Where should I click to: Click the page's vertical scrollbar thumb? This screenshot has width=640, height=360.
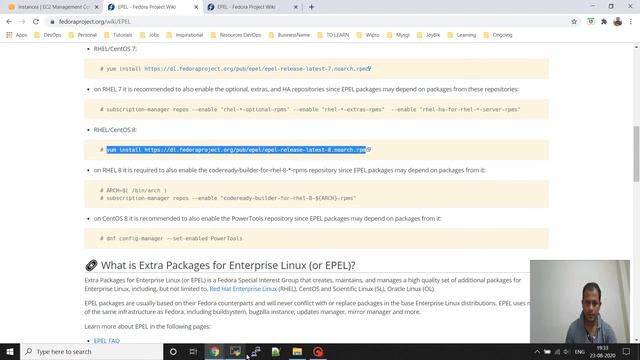636,154
